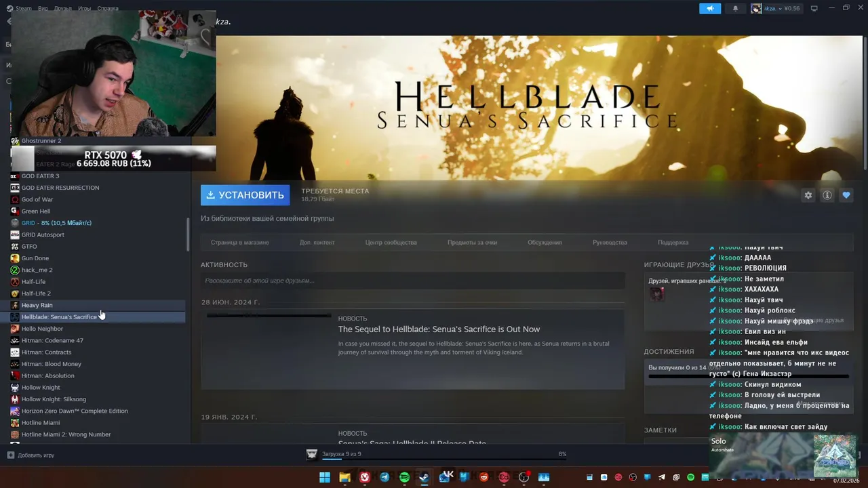
Task: Open Страница в магазине tab
Action: tap(239, 243)
